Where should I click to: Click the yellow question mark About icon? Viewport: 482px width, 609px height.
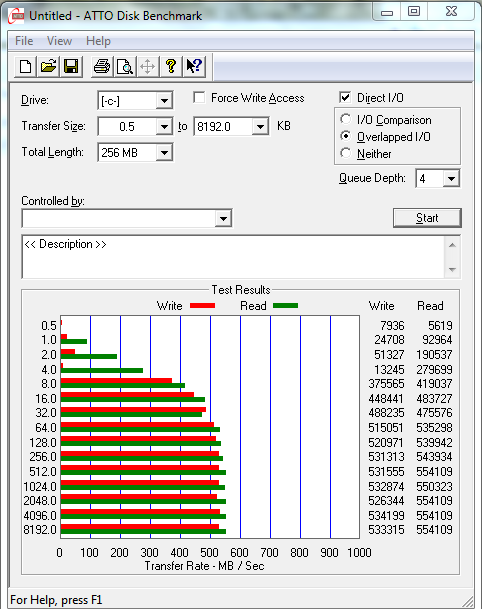click(171, 66)
